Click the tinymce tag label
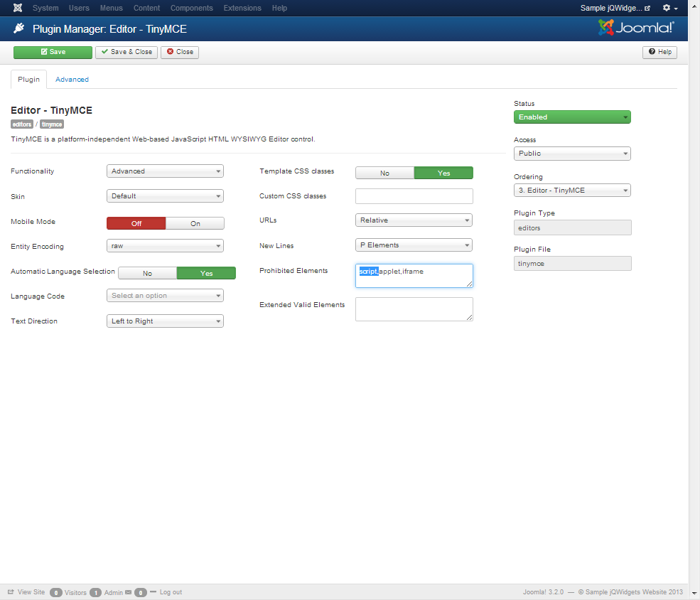This screenshot has width=700, height=600. (x=52, y=124)
